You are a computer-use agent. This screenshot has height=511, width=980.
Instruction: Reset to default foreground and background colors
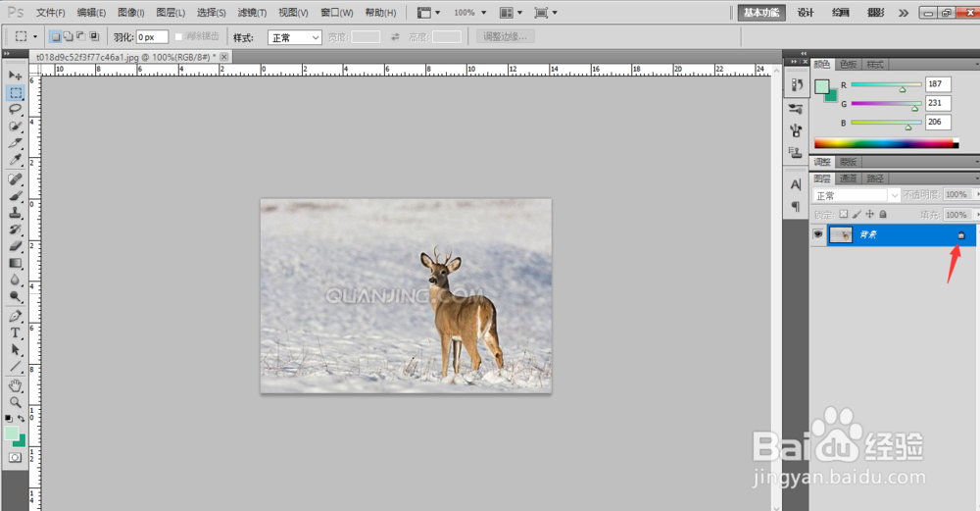pos(8,419)
